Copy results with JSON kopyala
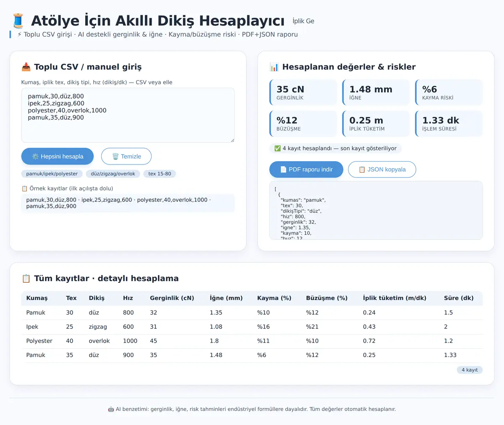 (x=382, y=169)
